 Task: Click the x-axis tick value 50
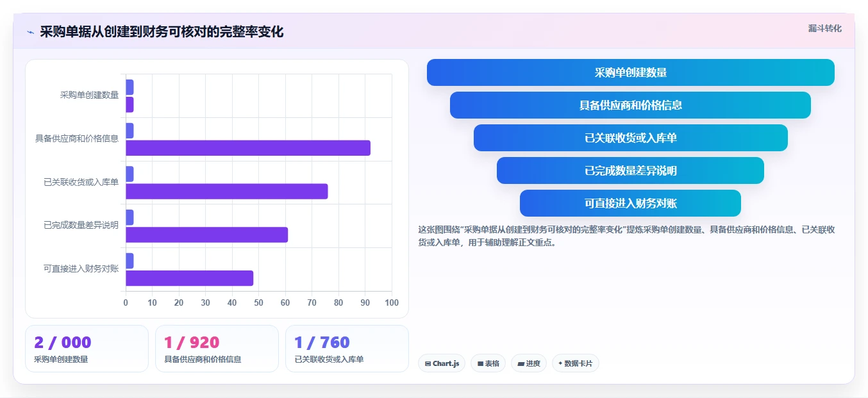click(x=258, y=303)
